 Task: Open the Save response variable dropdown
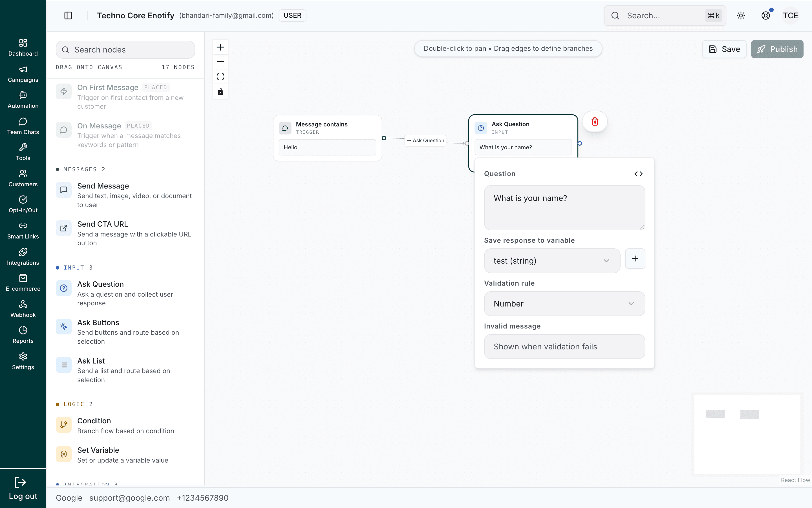(x=552, y=261)
